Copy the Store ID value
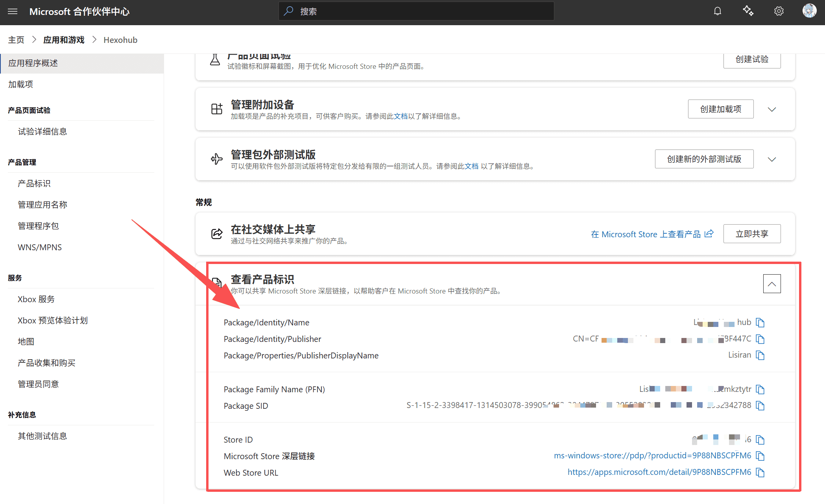The image size is (825, 504). [x=760, y=439]
